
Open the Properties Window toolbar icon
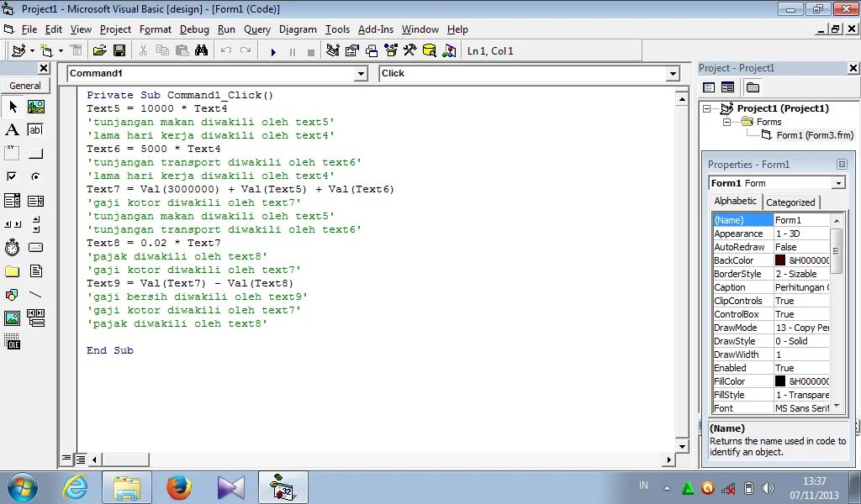(x=352, y=51)
